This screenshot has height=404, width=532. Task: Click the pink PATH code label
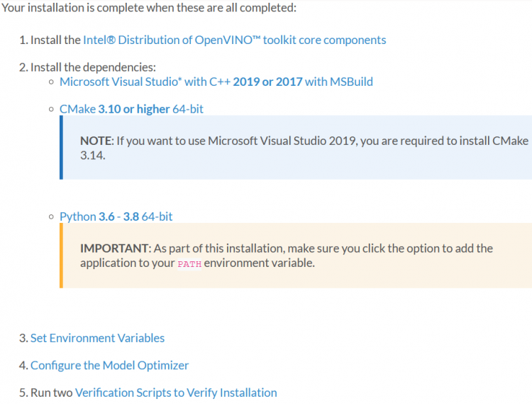click(x=189, y=264)
